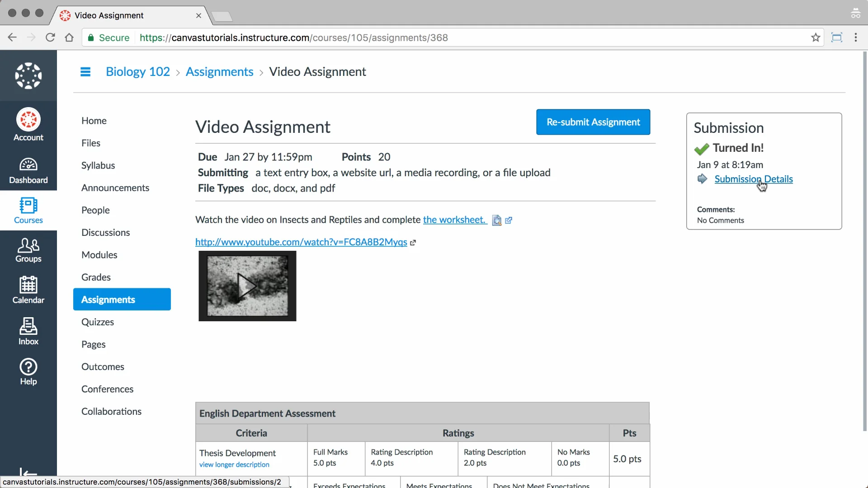Open the Submission Details link
The height and width of the screenshot is (488, 868).
(x=754, y=179)
